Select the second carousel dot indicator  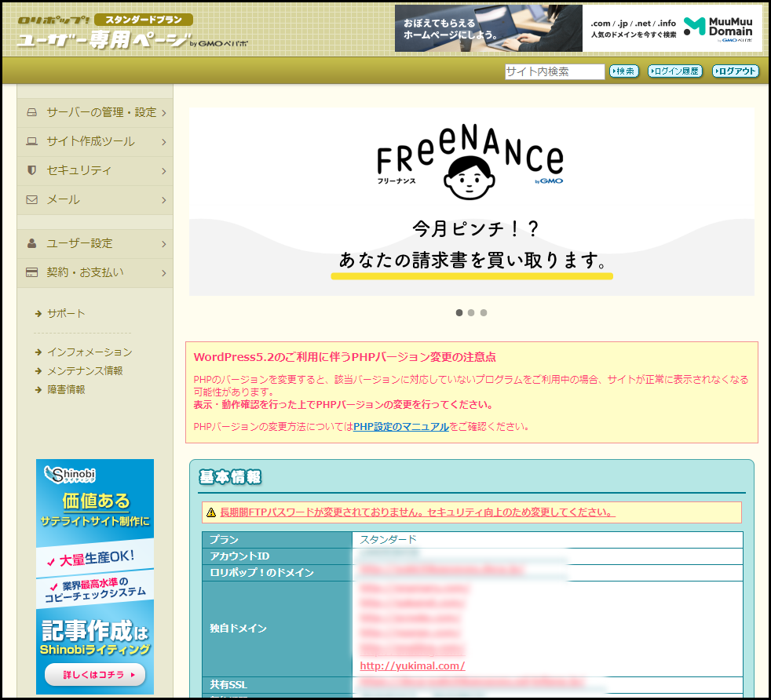click(x=471, y=312)
